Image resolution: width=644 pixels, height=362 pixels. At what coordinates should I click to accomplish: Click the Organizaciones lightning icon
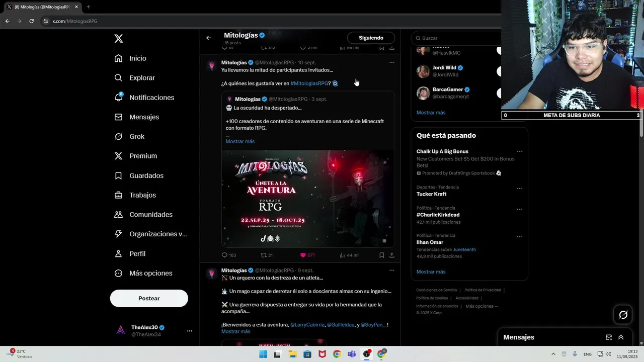(x=118, y=234)
